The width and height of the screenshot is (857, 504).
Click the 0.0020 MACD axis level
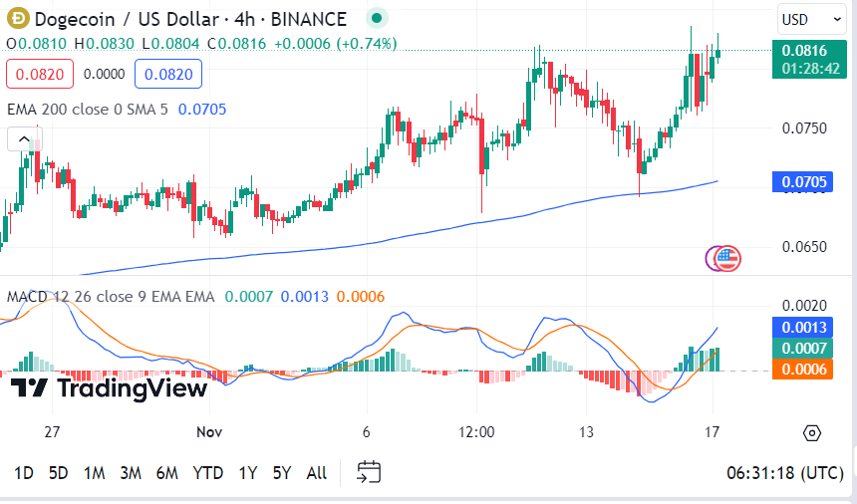[x=804, y=305]
